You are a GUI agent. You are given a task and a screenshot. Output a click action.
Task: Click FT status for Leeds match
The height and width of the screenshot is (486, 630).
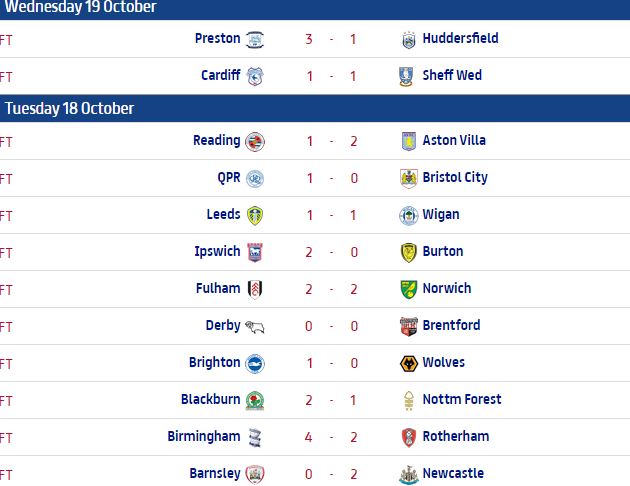click(6, 215)
